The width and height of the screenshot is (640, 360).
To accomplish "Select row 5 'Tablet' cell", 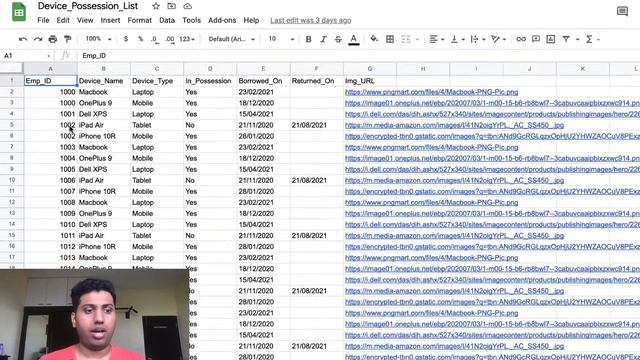I will (x=157, y=125).
